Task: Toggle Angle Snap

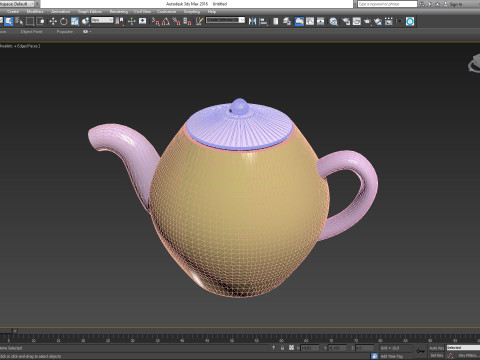Action: [166, 21]
